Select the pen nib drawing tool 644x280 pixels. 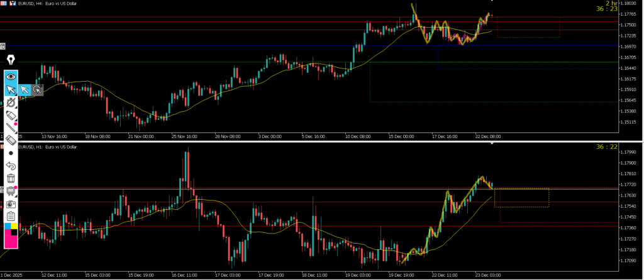click(11, 60)
